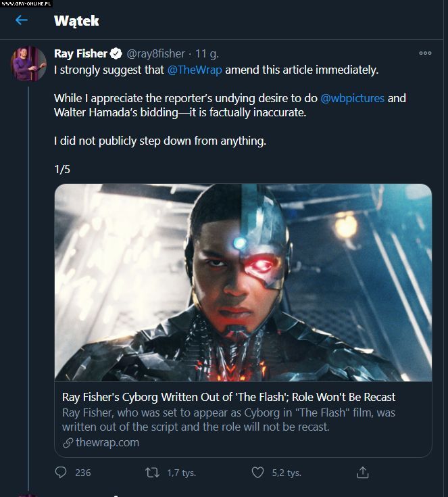
Task: Open Ray Fisher's profile avatar
Action: click(28, 64)
